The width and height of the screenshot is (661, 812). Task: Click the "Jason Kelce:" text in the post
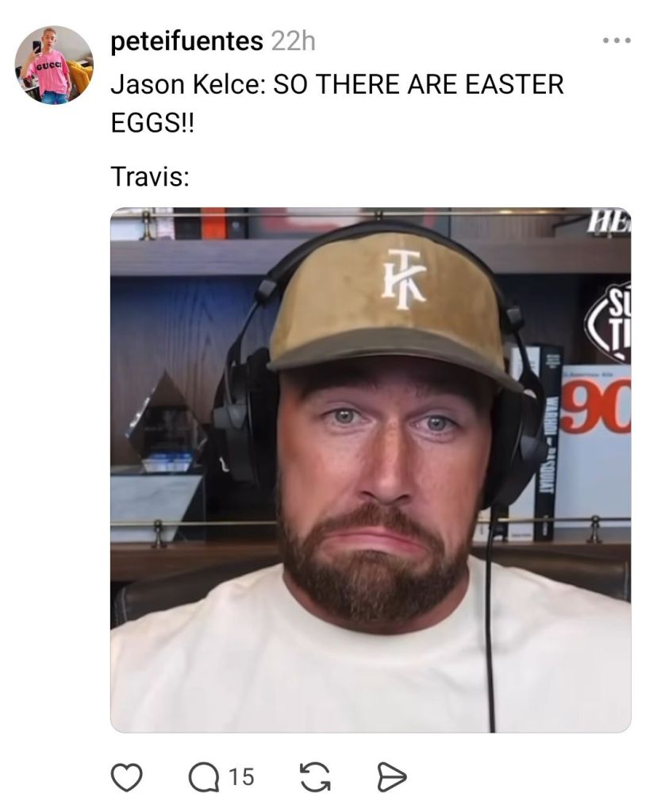[x=188, y=84]
